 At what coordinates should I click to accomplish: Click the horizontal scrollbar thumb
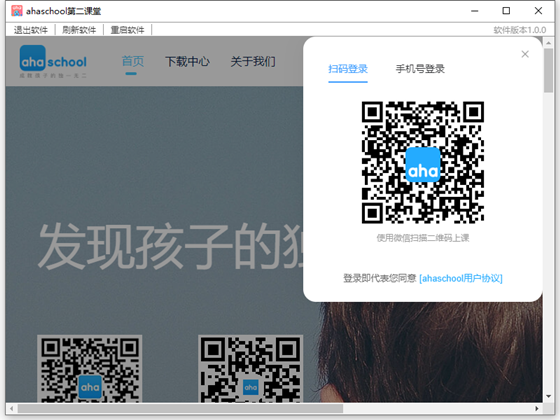pyautogui.click(x=180, y=408)
